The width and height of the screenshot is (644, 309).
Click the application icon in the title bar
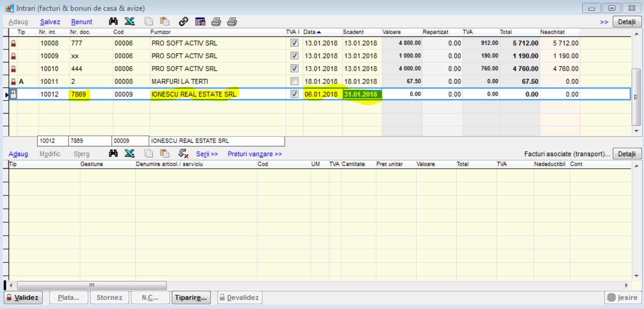pyautogui.click(x=9, y=8)
